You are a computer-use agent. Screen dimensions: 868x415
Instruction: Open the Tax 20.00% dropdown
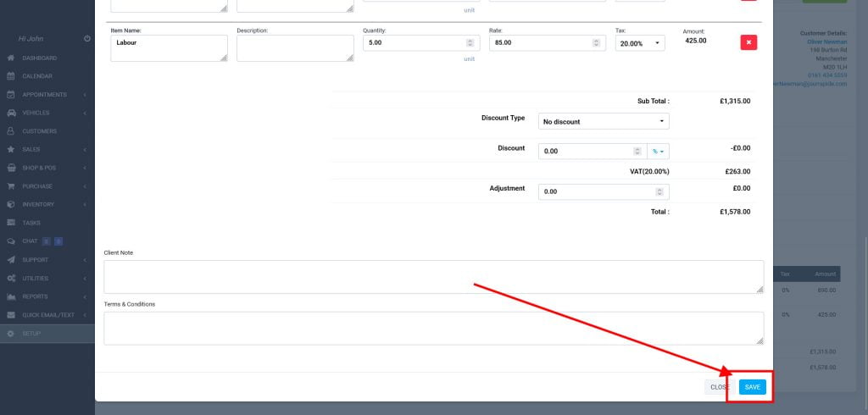[640, 43]
